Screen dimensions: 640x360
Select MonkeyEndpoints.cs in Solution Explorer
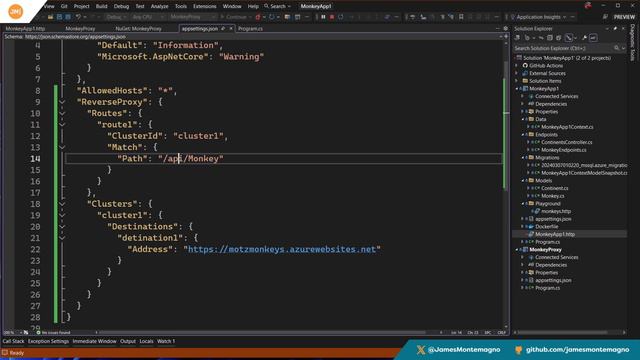click(563, 150)
